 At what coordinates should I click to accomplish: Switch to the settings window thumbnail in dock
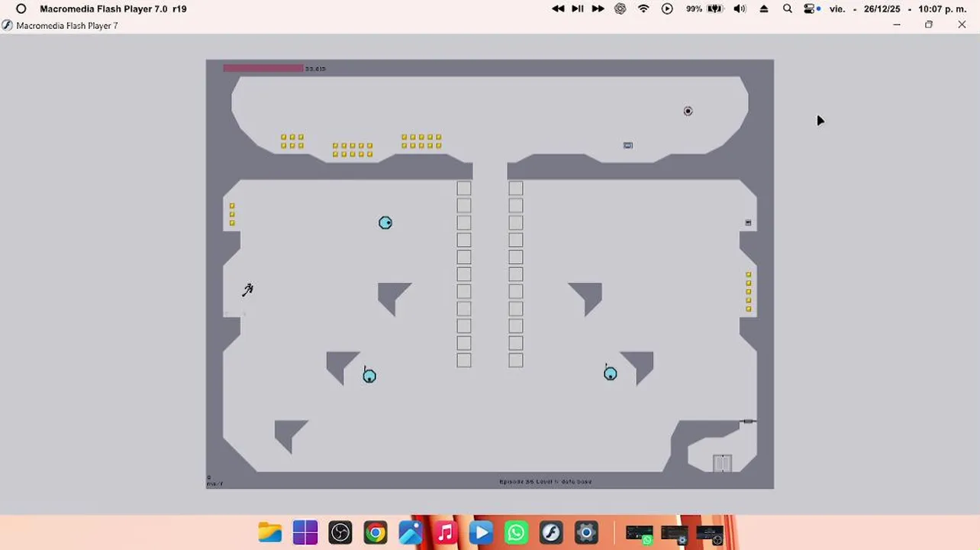point(675,534)
